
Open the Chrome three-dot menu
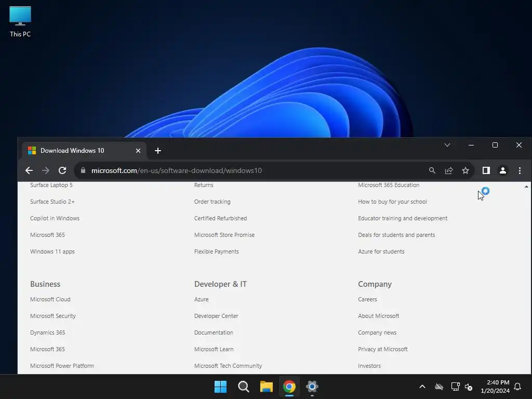click(x=520, y=170)
